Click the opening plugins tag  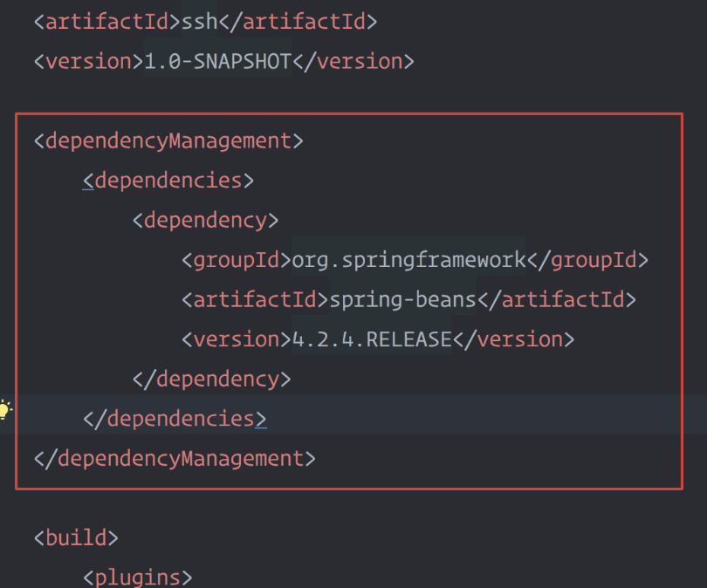(x=138, y=578)
